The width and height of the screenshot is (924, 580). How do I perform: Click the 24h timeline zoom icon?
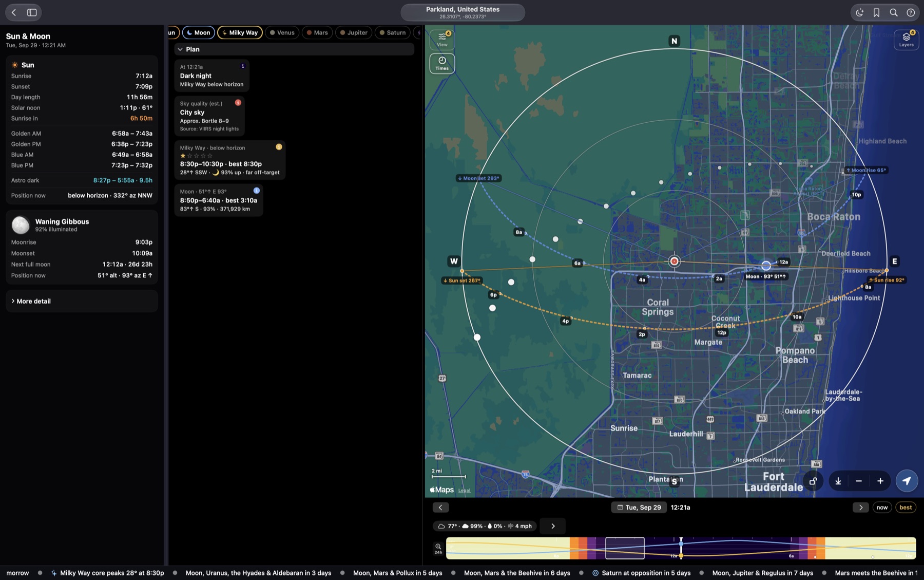coord(438,549)
